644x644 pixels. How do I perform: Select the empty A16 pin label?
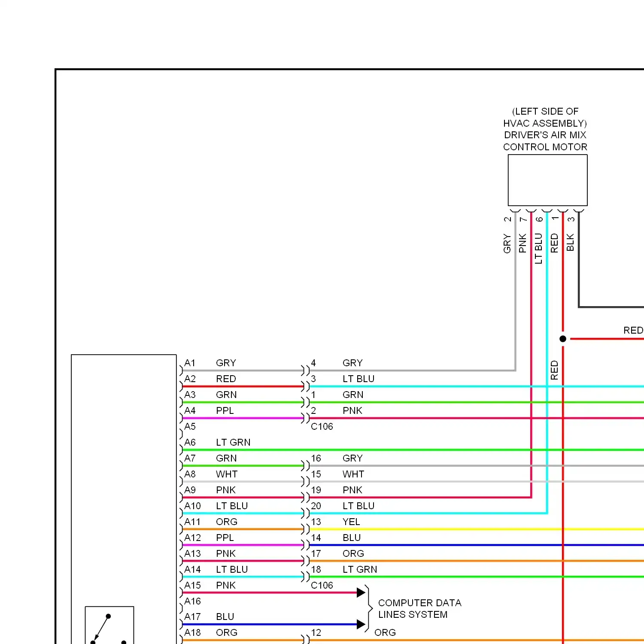[192, 601]
